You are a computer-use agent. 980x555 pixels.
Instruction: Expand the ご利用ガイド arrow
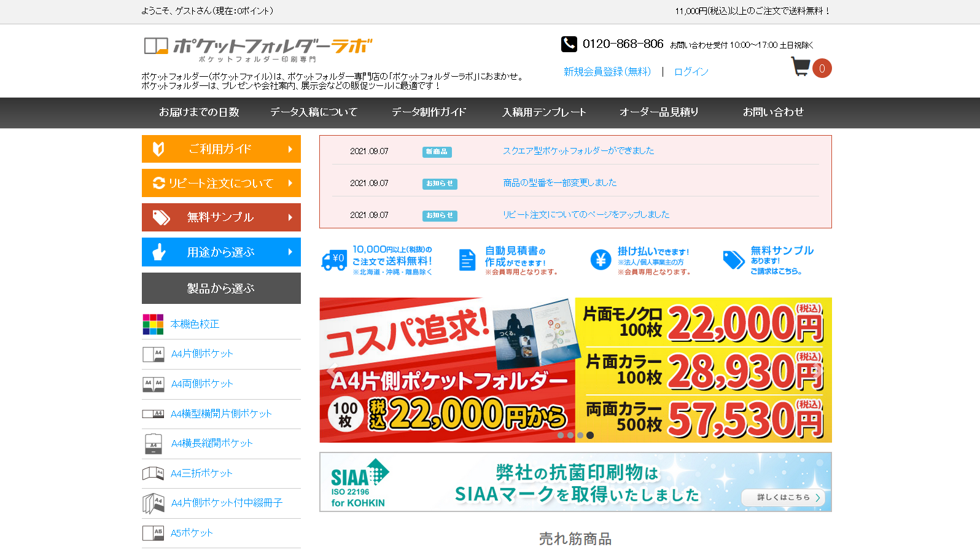pos(290,149)
